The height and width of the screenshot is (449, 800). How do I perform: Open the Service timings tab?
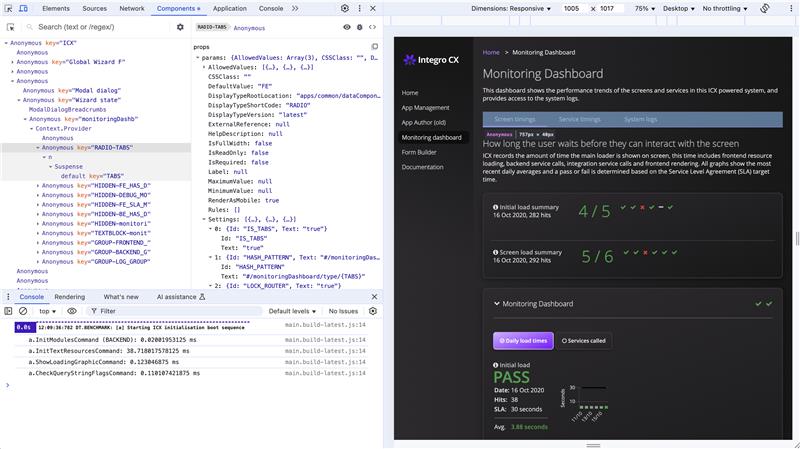579,119
